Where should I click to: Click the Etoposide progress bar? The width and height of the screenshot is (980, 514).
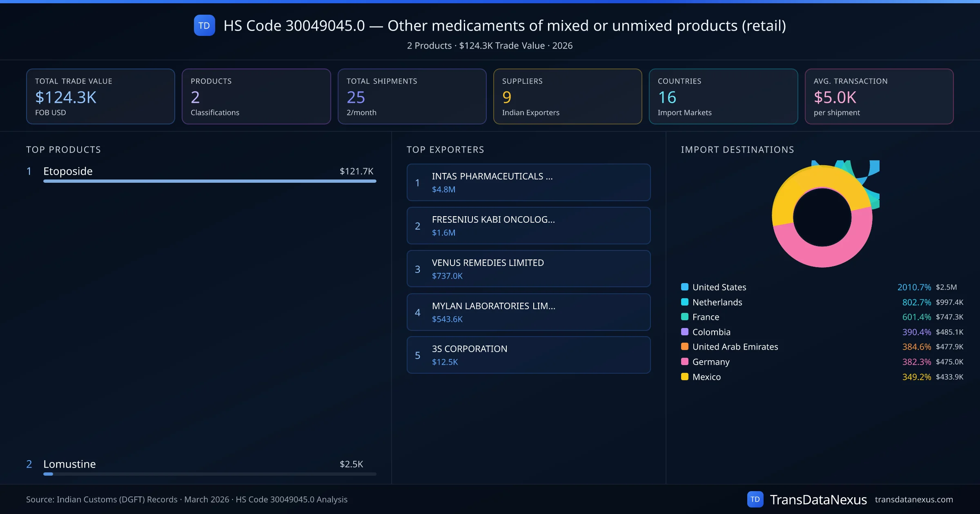click(209, 181)
